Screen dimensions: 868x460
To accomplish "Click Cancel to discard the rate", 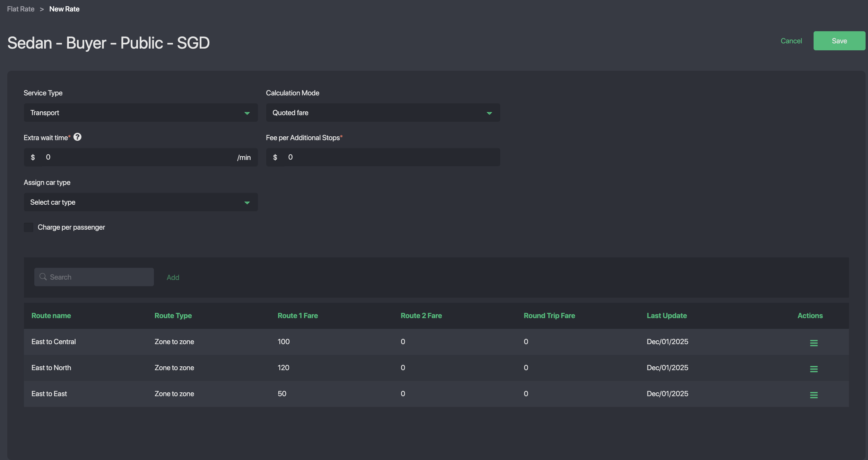I will [x=791, y=41].
